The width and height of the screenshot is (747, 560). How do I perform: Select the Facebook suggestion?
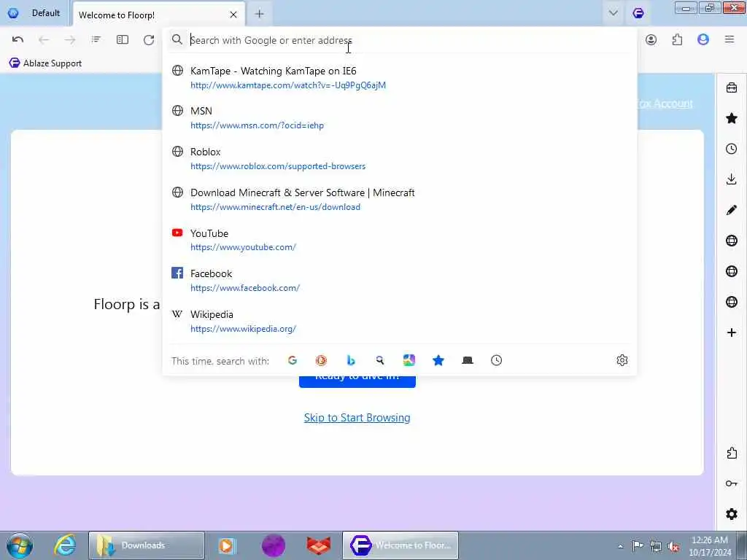(x=399, y=281)
